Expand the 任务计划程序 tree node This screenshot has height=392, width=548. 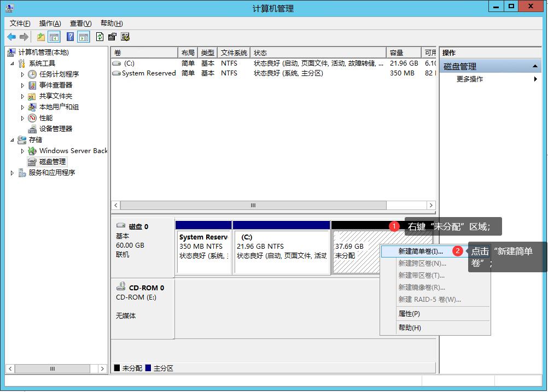22,74
